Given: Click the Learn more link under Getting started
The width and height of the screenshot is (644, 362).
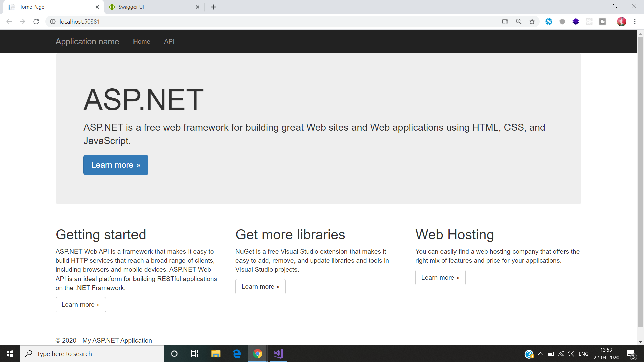Looking at the screenshot, I should pos(81,305).
